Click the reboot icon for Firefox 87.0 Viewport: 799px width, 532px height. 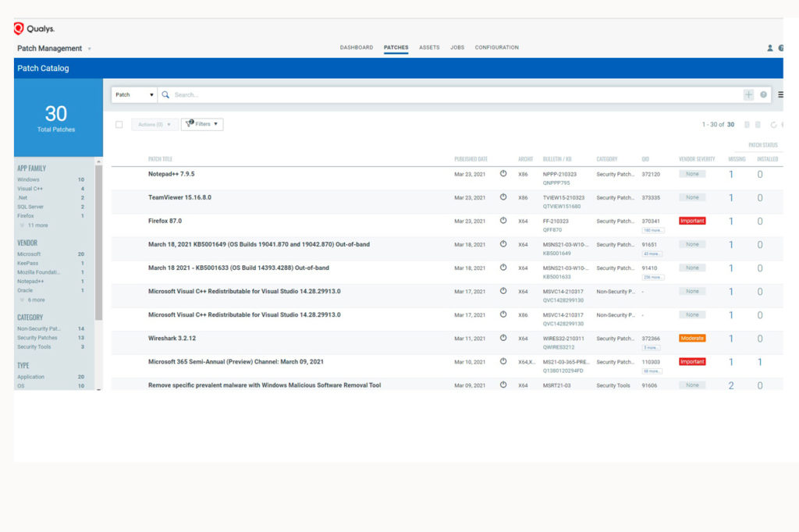503,221
